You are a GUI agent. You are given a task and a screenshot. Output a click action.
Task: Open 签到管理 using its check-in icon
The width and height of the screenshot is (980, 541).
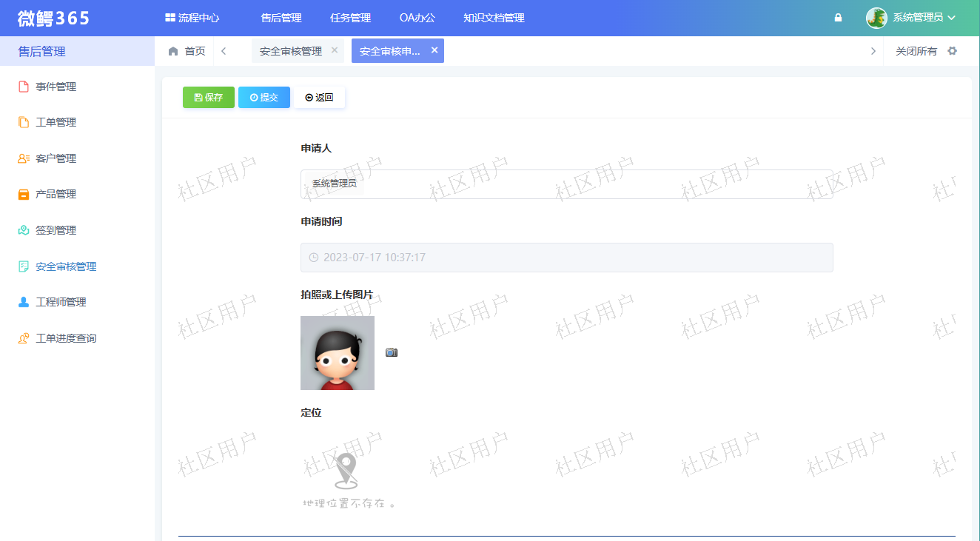23,229
